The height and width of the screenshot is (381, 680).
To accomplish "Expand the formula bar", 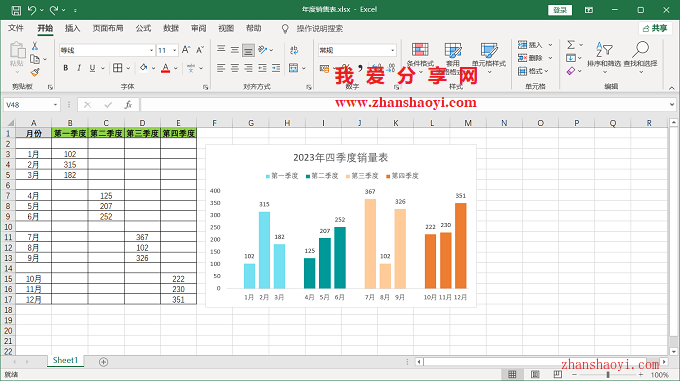I will [672, 104].
